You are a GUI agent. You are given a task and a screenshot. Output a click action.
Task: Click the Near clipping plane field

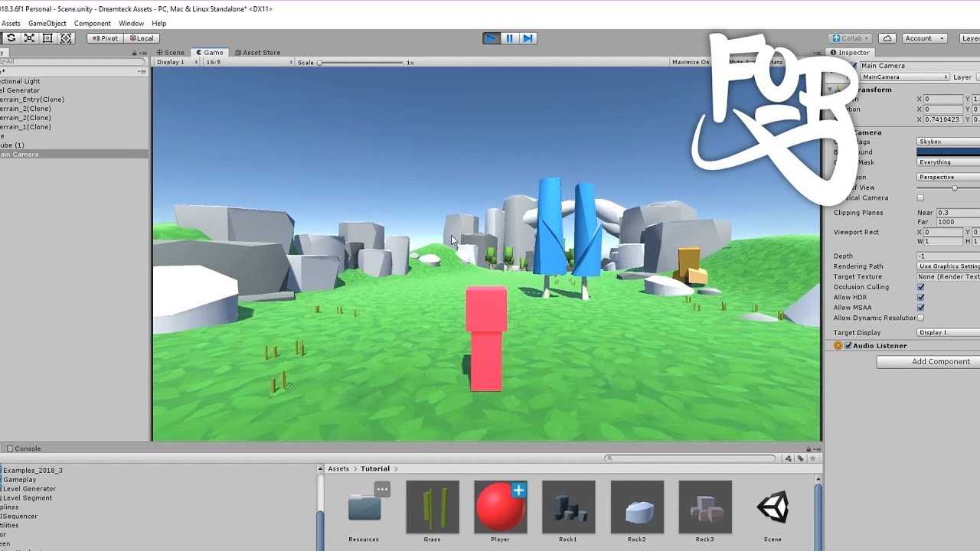(957, 213)
